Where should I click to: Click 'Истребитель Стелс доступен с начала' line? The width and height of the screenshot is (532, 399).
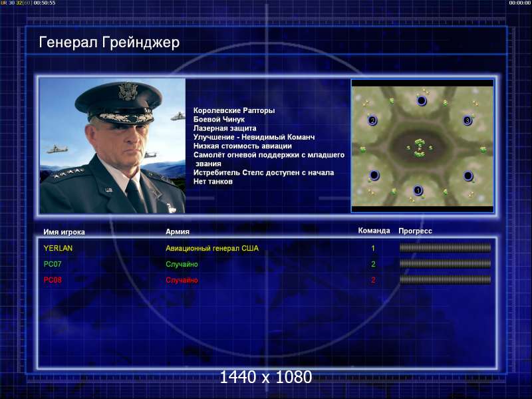[263, 172]
